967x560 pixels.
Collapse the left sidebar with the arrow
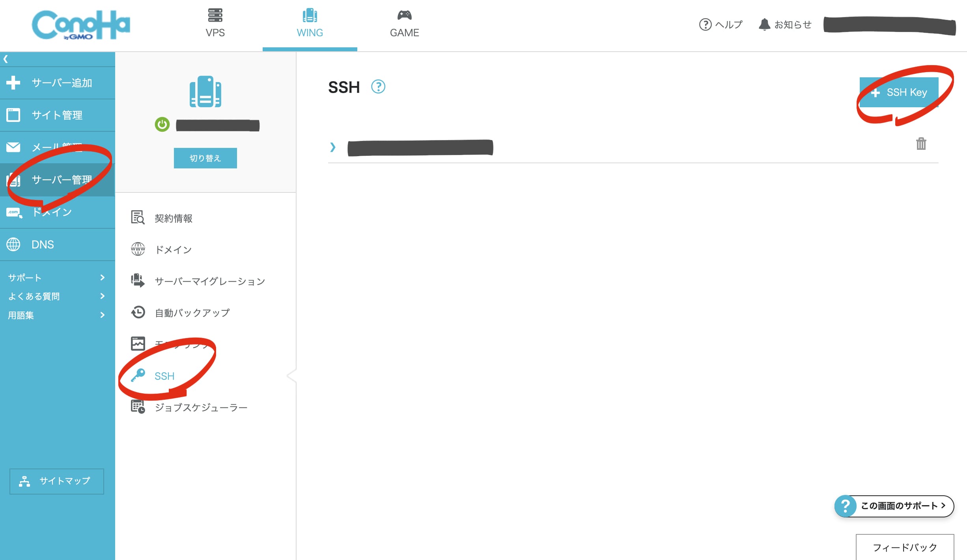click(6, 59)
